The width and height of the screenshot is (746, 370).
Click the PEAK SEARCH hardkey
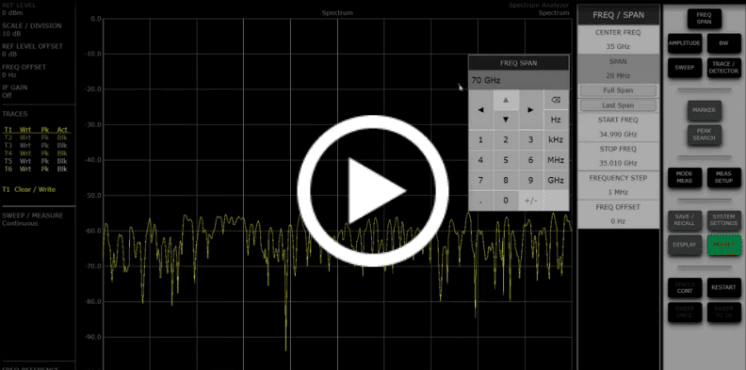(x=704, y=135)
